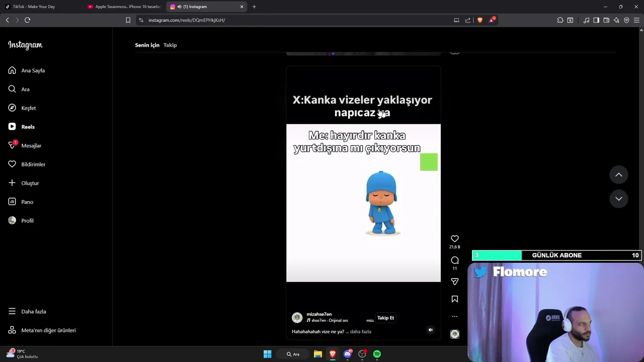Open site settings icon in address bar
The image size is (644, 362).
[141, 20]
